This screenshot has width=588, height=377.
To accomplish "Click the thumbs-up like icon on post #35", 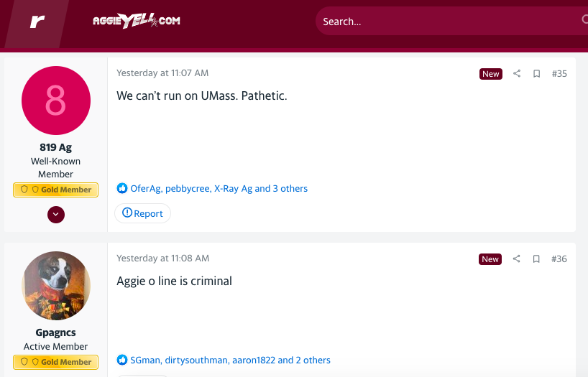I will [x=122, y=189].
